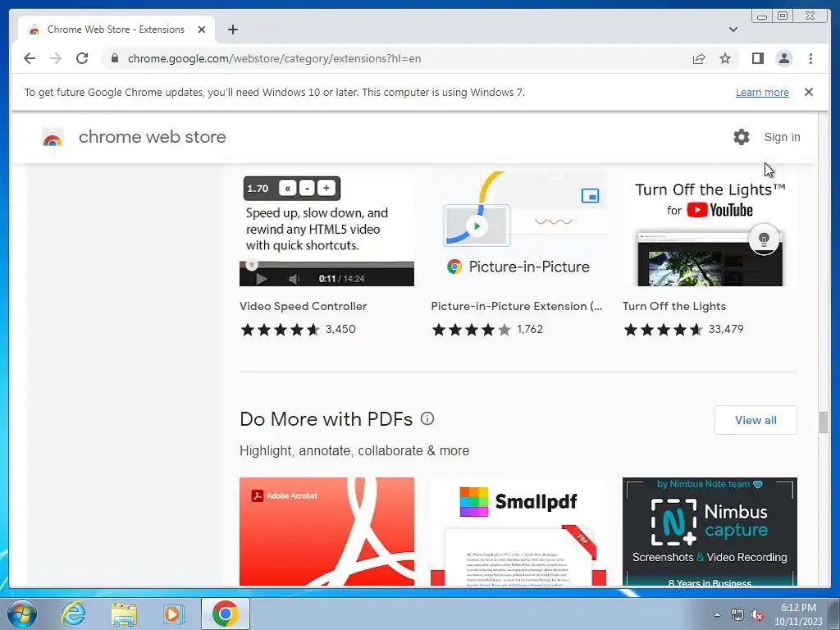Click Sign in to the web store

[782, 137]
